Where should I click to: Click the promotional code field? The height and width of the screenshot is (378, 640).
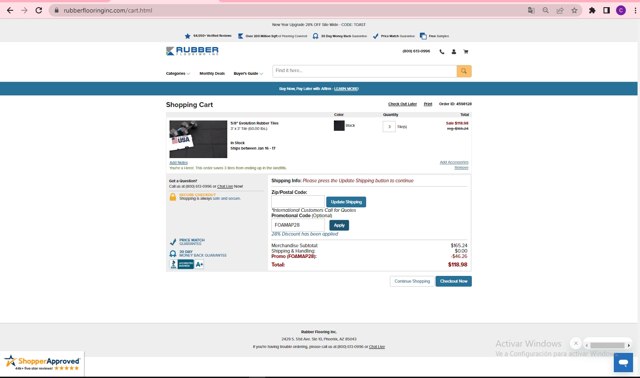298,225
